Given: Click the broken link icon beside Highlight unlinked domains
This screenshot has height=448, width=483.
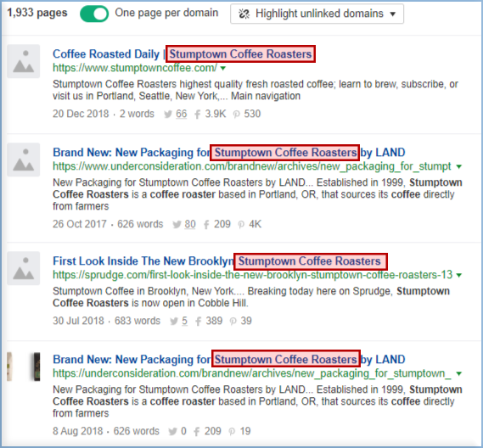Looking at the screenshot, I should click(244, 14).
